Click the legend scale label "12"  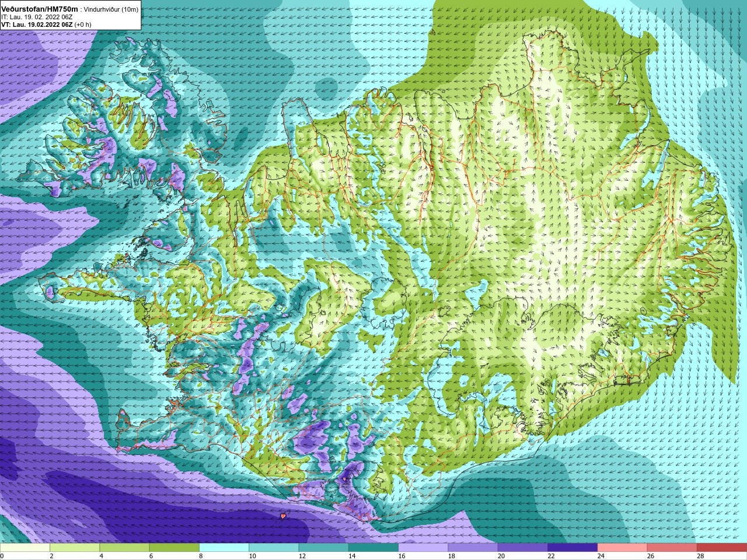tap(302, 556)
